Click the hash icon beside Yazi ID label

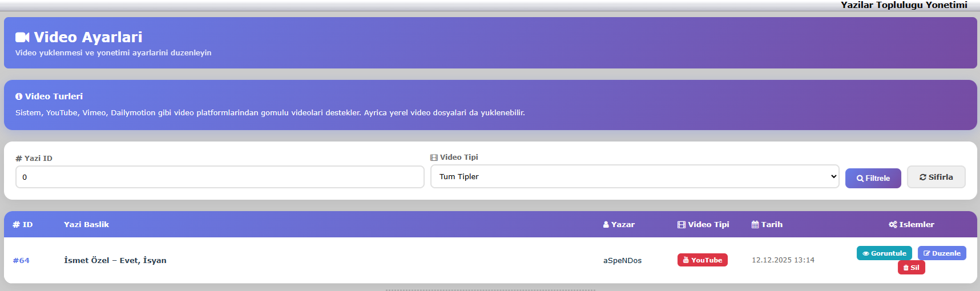(x=19, y=159)
